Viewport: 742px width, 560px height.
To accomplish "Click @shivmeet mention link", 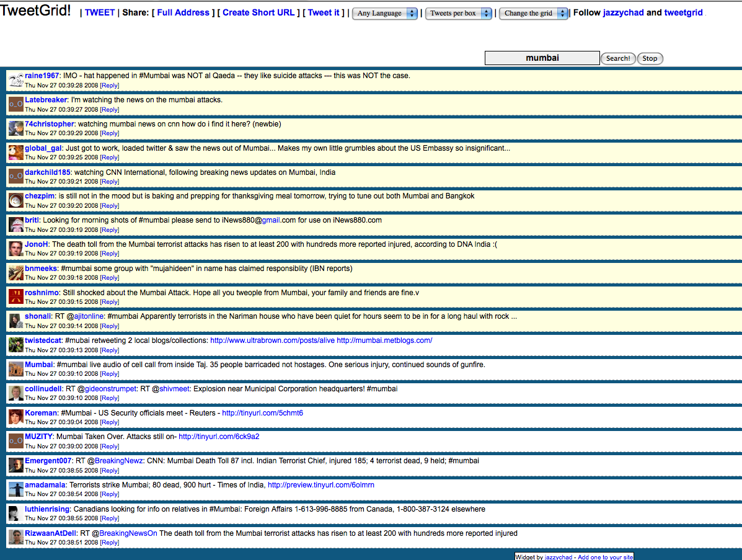I will point(174,389).
